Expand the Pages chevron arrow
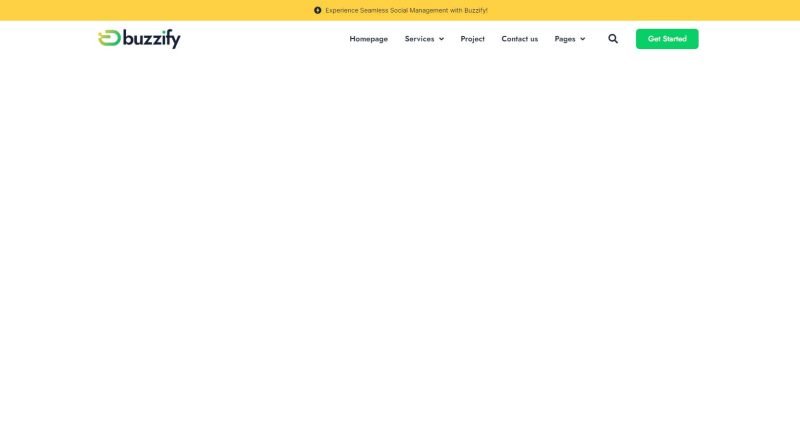The width and height of the screenshot is (800, 432). (582, 39)
